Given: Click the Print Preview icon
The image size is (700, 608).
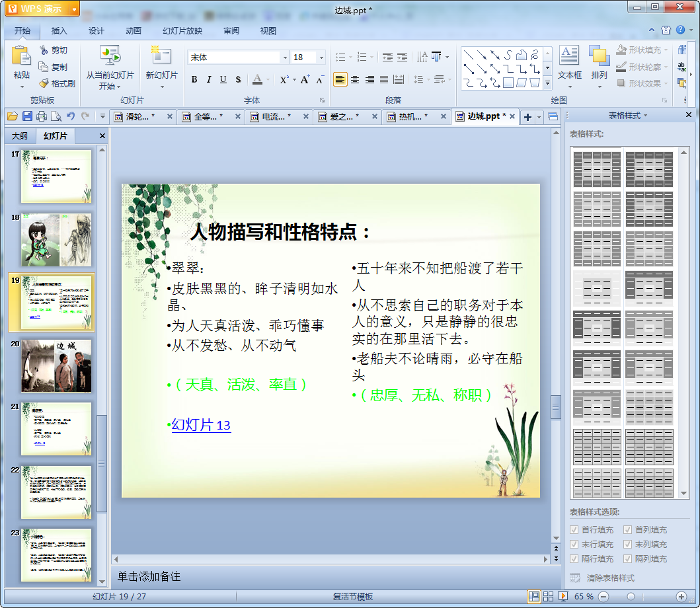Looking at the screenshot, I should [x=56, y=116].
